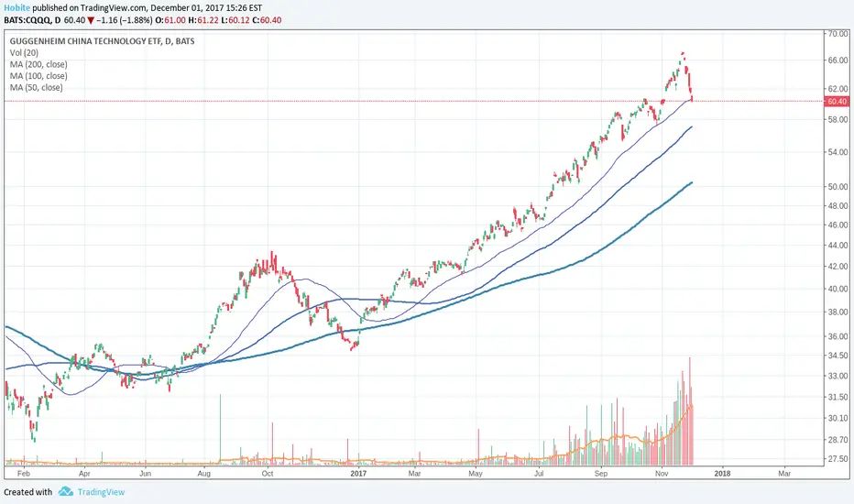The image size is (854, 504).
Task: Click the 62.00 price axis label
Action: point(838,88)
